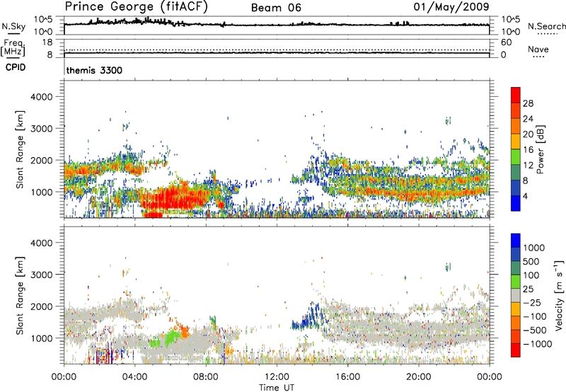
Task: Click the blue top of the Velocity colorbar
Action: [516, 241]
